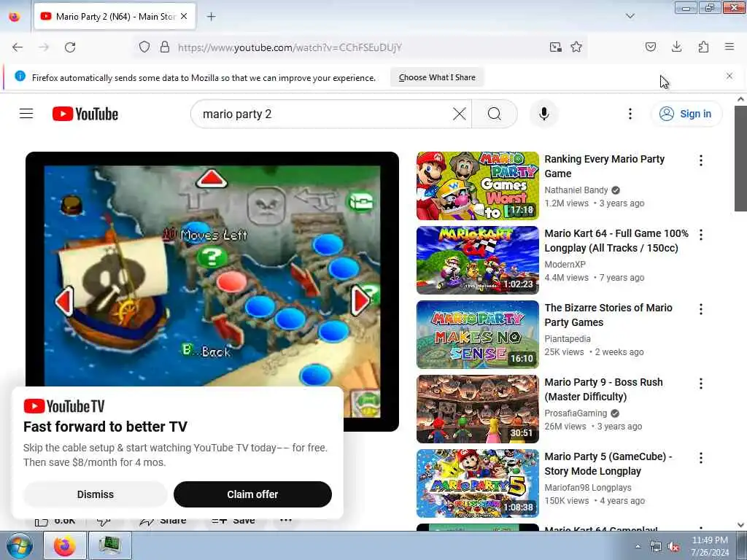Screen dimensions: 747x560
Task: Reload the page with the refresh icon
Action: [x=70, y=47]
